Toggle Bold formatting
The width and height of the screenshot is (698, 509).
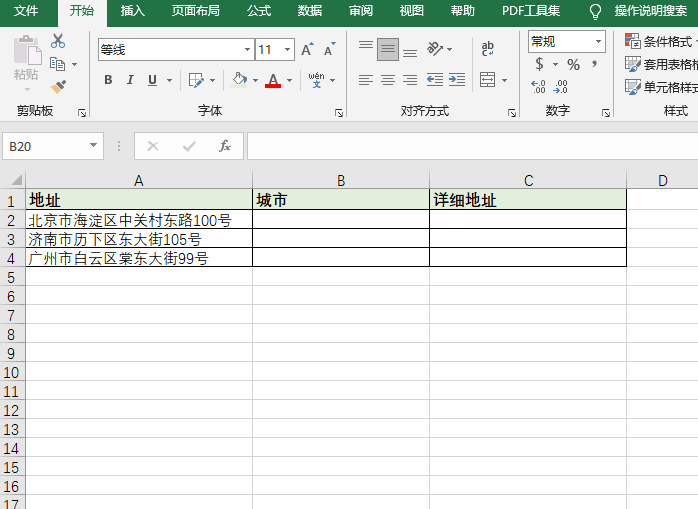pyautogui.click(x=108, y=80)
